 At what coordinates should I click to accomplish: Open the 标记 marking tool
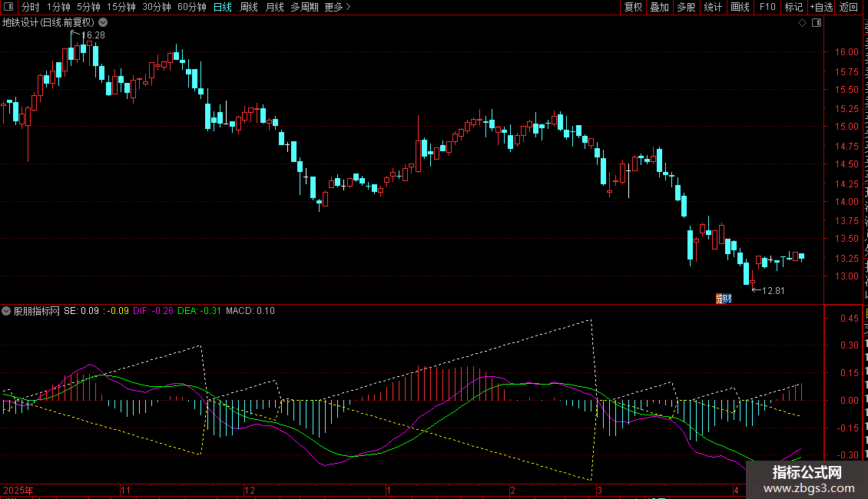click(793, 8)
